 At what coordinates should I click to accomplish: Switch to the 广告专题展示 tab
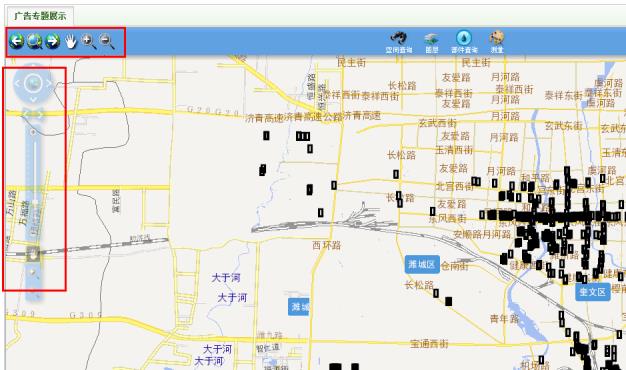pyautogui.click(x=40, y=16)
